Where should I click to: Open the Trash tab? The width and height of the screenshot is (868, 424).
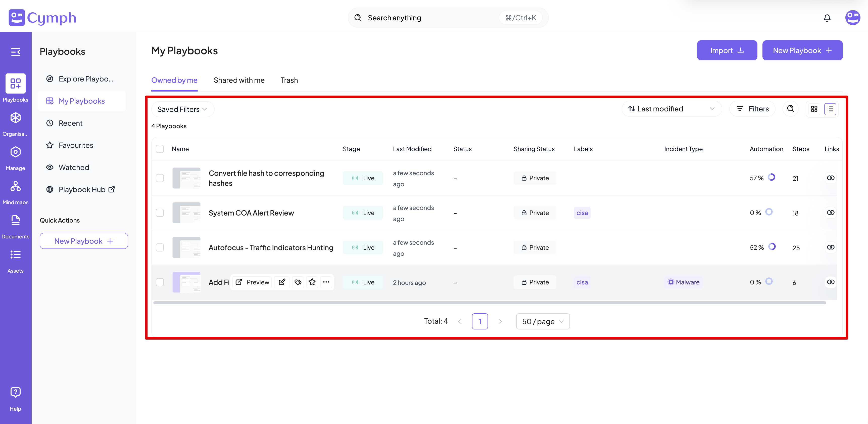coord(289,80)
